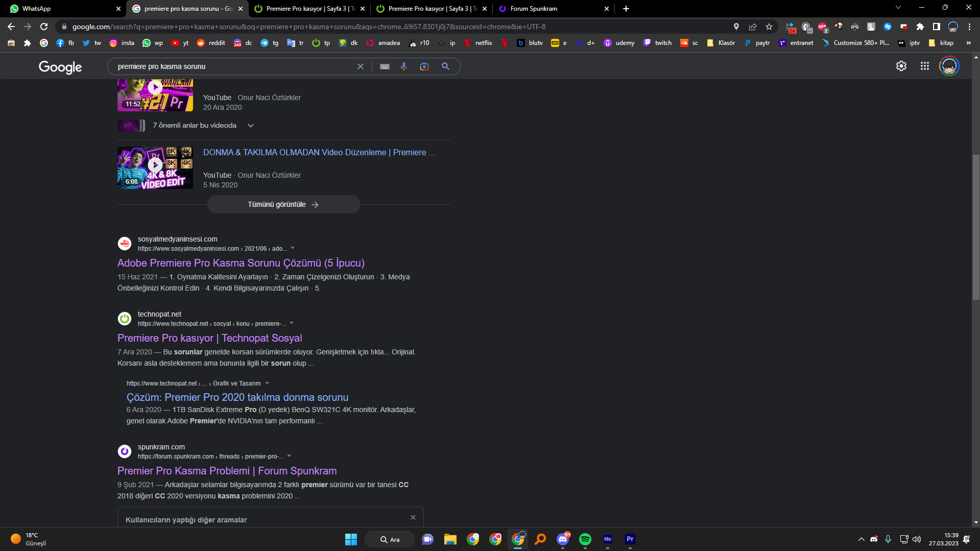Open a new browser tab

pyautogui.click(x=626, y=9)
